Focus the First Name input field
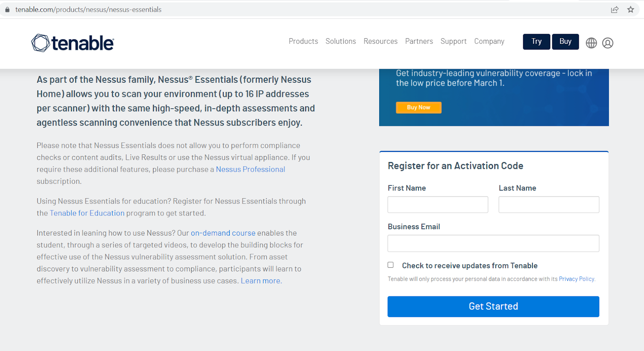The height and width of the screenshot is (351, 644). (438, 205)
